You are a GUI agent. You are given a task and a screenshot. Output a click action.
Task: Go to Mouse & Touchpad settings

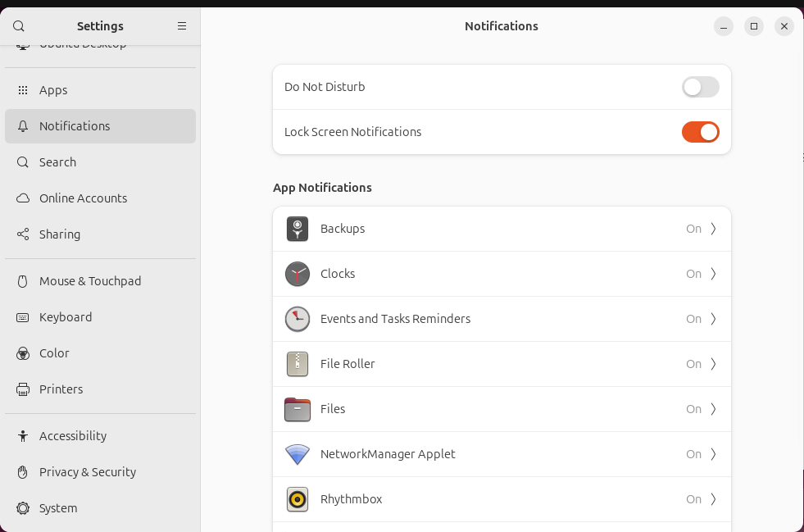(x=90, y=281)
